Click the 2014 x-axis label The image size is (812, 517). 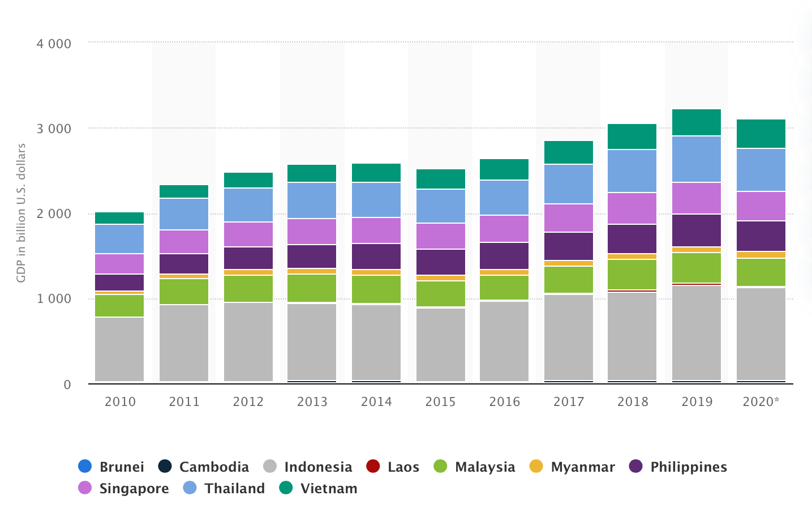coord(377,401)
